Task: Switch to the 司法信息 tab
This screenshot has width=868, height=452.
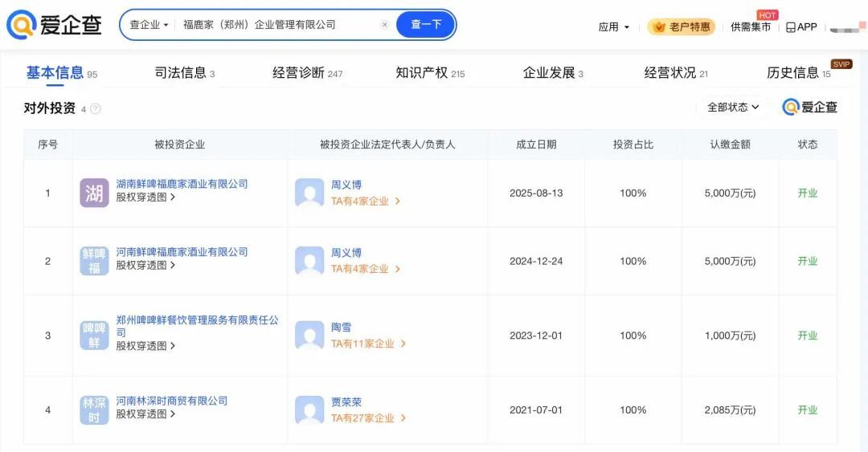Action: click(184, 73)
